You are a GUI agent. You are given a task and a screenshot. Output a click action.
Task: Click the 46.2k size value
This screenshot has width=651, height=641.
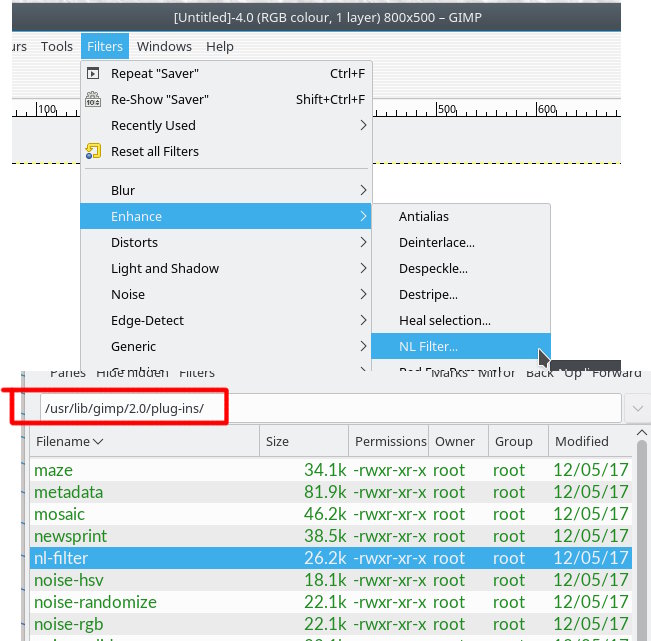coord(325,514)
